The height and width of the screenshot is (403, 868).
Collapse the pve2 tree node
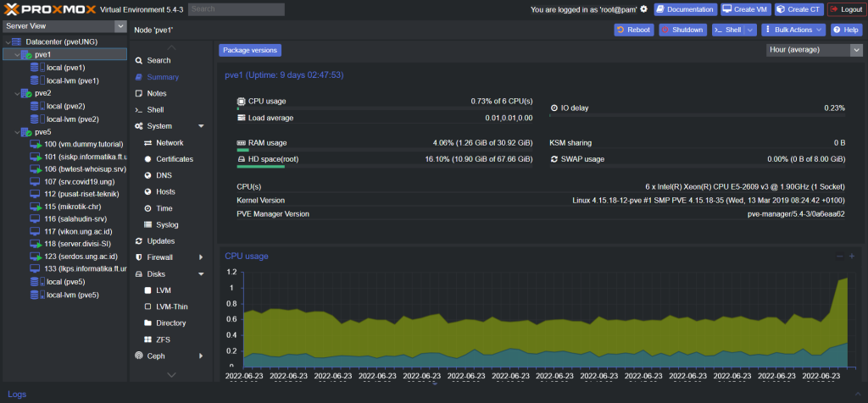tap(17, 93)
